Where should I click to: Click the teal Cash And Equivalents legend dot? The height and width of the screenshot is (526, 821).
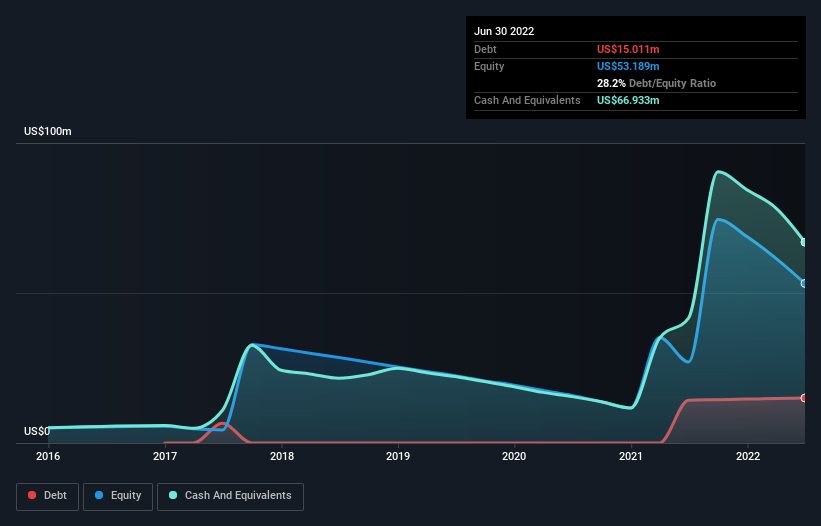[173, 495]
